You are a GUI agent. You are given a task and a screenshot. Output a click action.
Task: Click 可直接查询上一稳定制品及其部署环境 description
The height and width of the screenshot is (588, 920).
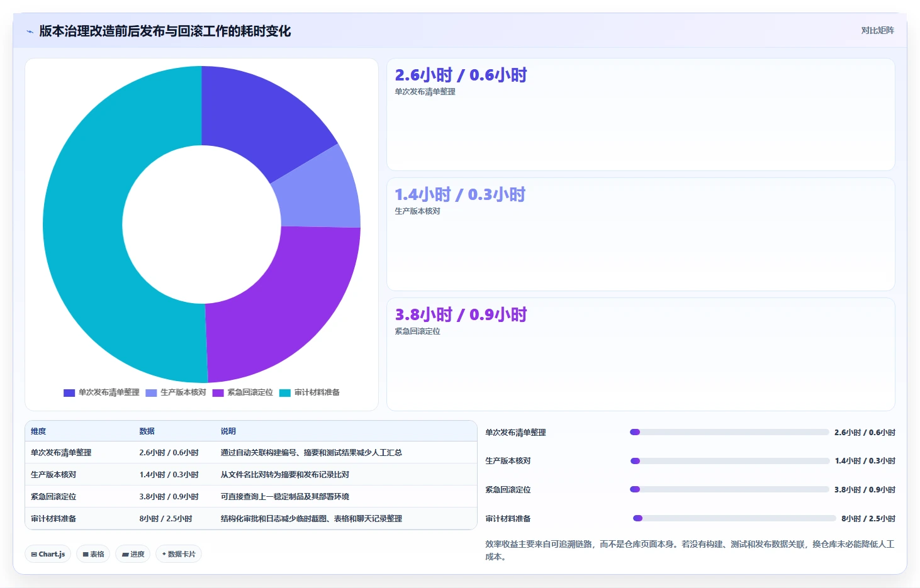pos(284,497)
